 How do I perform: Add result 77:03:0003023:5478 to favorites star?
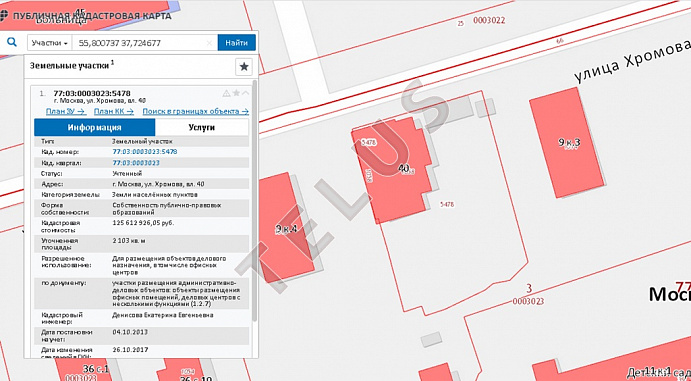pyautogui.click(x=236, y=93)
